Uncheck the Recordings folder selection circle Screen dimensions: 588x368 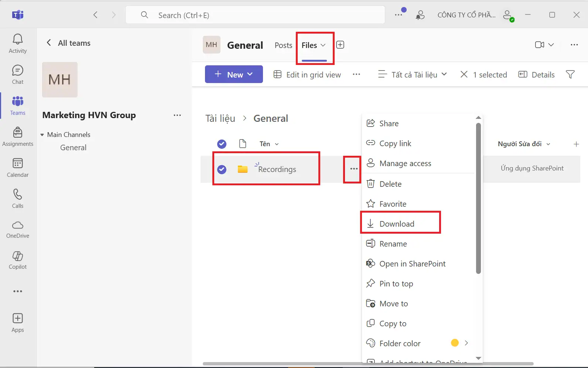222,169
